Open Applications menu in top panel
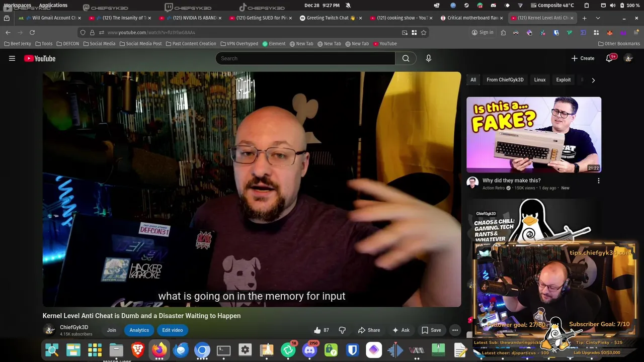The image size is (644, 362). [53, 5]
